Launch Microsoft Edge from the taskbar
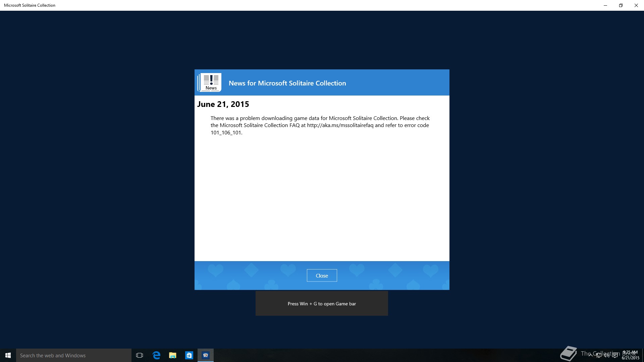The height and width of the screenshot is (362, 644). [156, 355]
